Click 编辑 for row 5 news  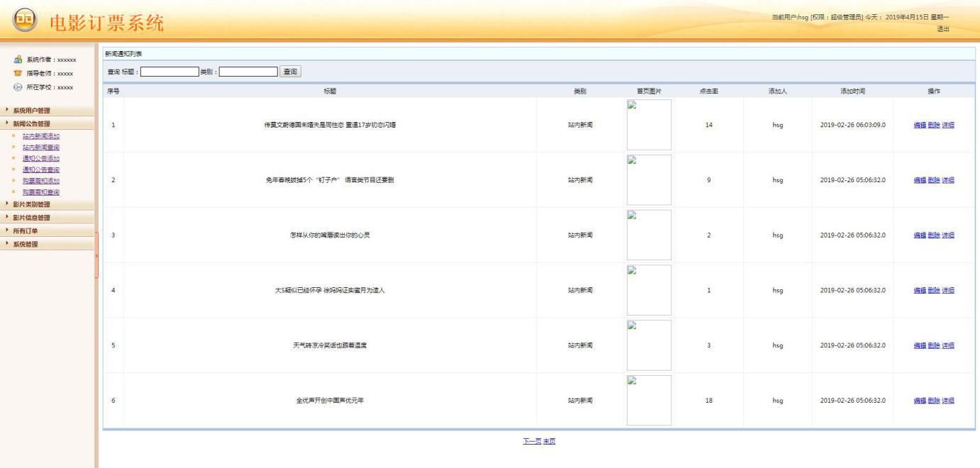point(920,346)
